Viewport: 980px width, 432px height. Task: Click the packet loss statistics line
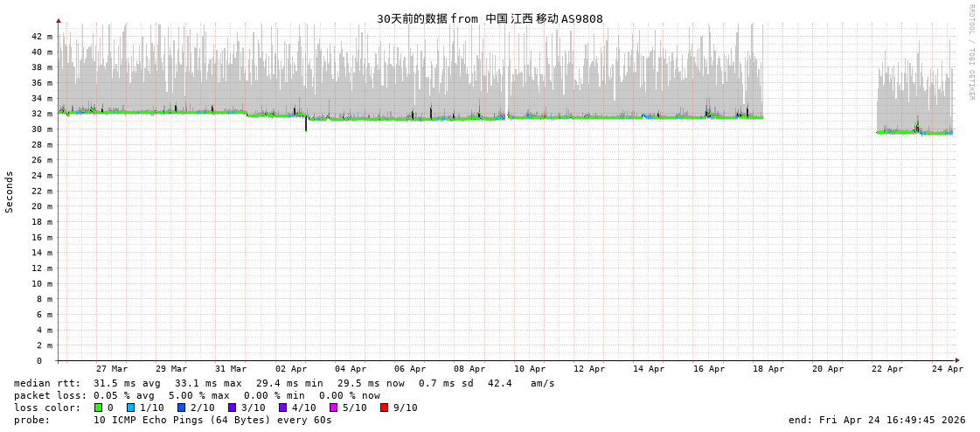pyautogui.click(x=197, y=395)
